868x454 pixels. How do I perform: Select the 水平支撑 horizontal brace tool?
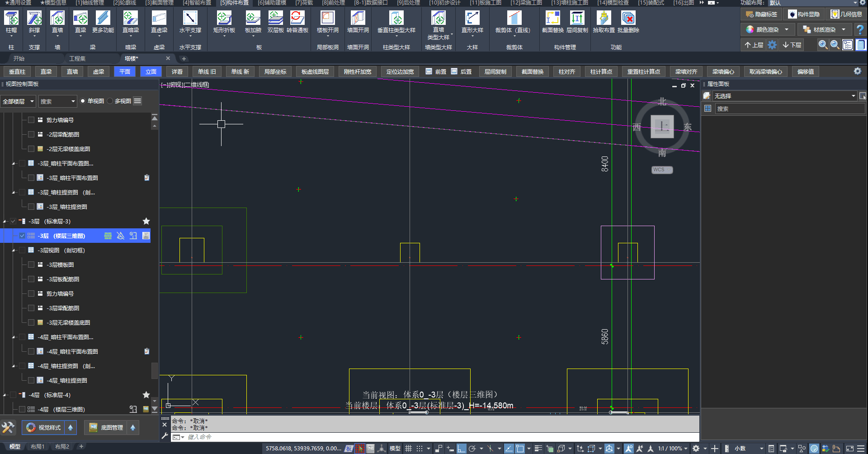click(190, 22)
